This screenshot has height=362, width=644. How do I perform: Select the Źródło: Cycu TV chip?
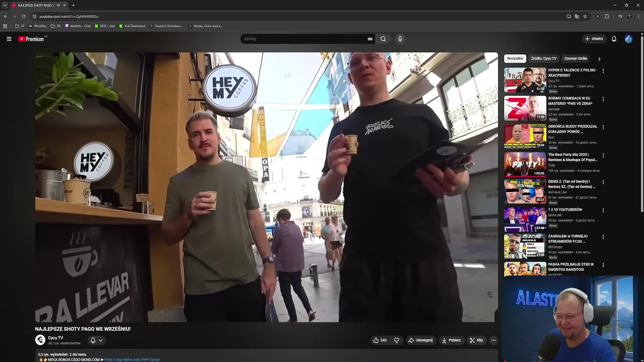[x=543, y=59]
